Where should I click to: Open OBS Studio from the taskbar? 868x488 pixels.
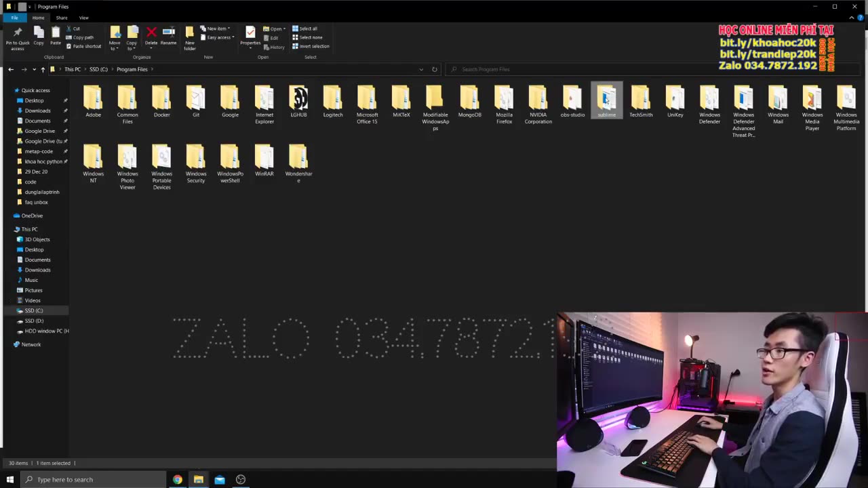click(241, 479)
